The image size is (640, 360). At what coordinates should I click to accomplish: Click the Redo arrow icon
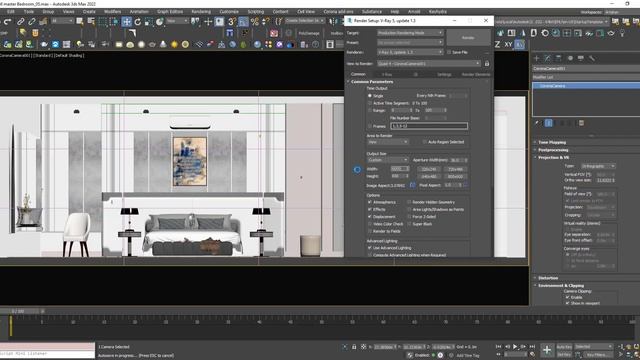click(x=8, y=22)
